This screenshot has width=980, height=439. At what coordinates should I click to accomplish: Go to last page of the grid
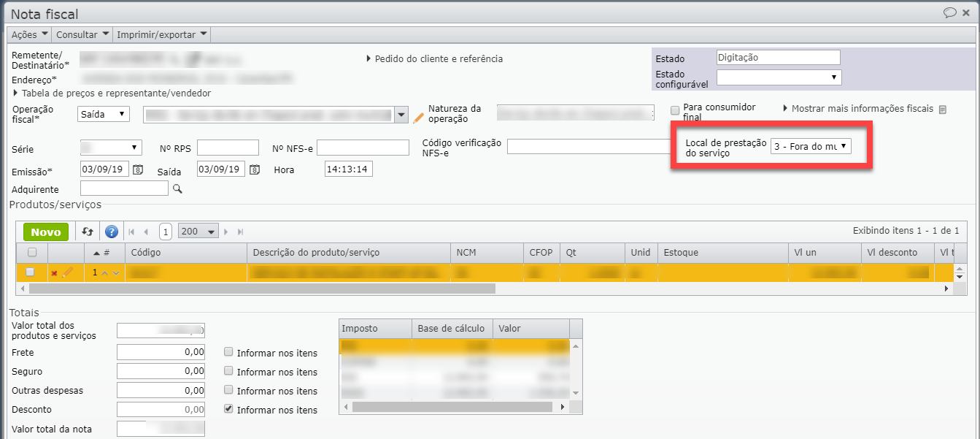240,232
